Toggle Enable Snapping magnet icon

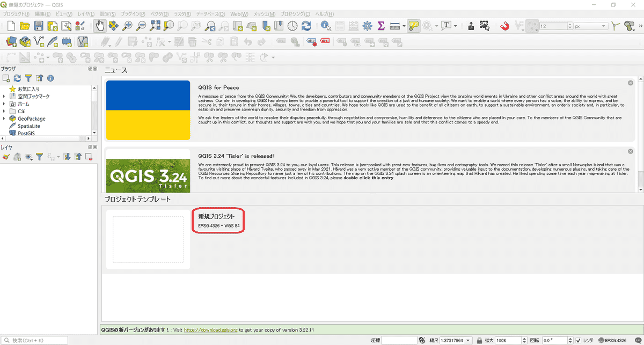coord(504,25)
